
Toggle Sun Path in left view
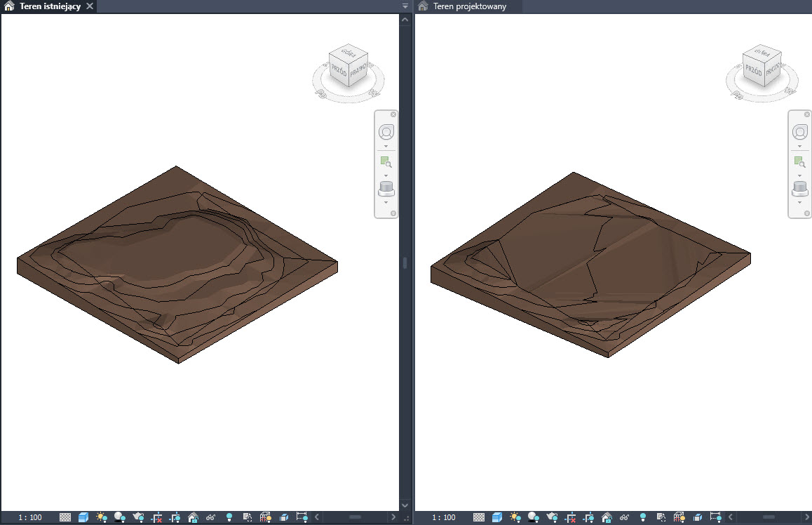point(102,517)
